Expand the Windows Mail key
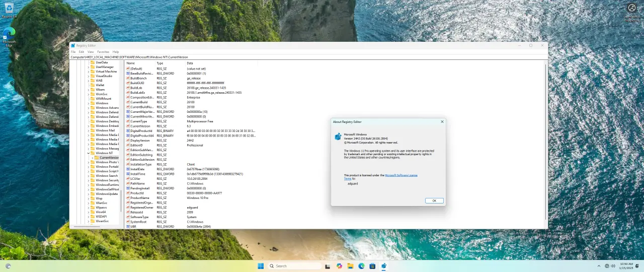The width and height of the screenshot is (644, 272). pyautogui.click(x=88, y=130)
